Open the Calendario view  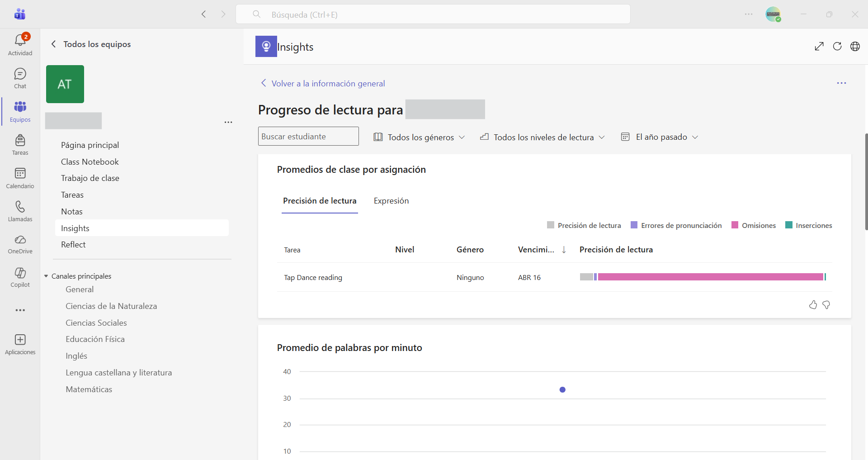tap(20, 178)
